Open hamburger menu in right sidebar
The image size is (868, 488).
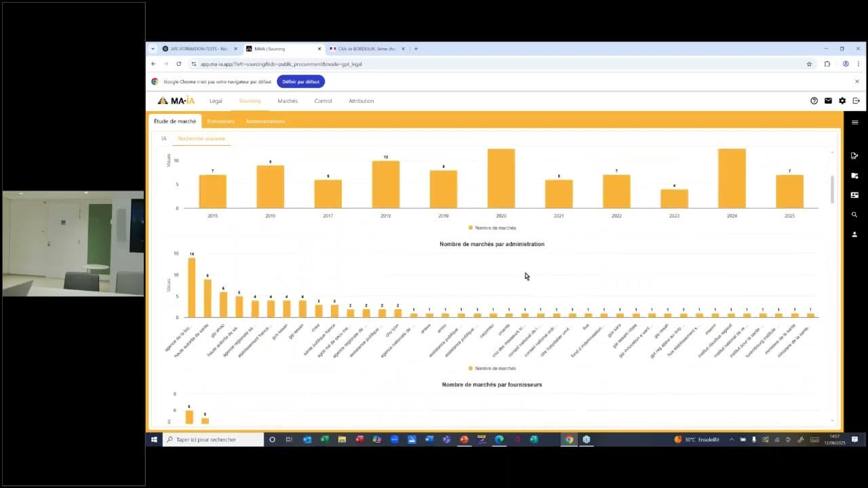[854, 123]
